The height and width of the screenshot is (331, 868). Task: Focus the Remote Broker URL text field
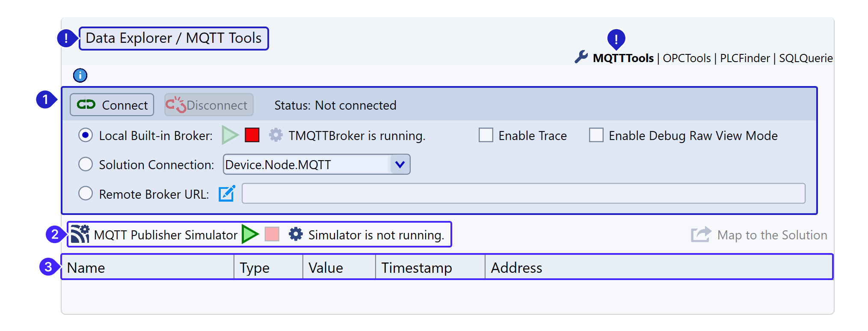coord(523,194)
